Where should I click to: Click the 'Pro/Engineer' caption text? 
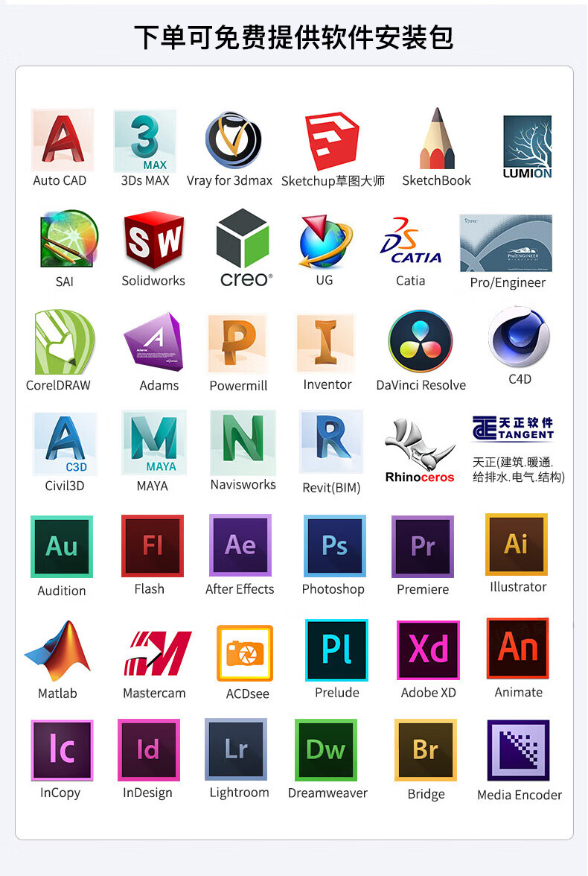click(508, 283)
